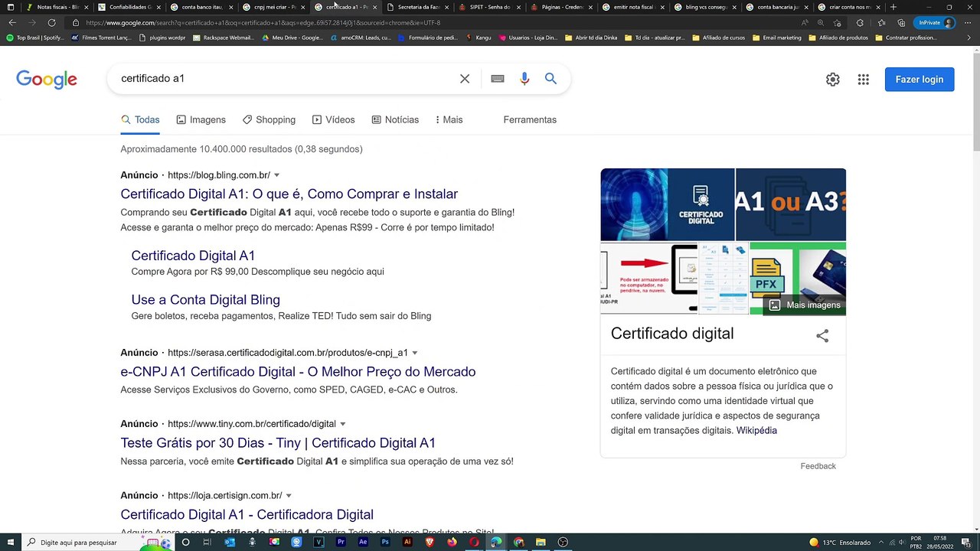Click Mais imagens on the image grid
This screenshot has width=980, height=551.
pos(805,305)
